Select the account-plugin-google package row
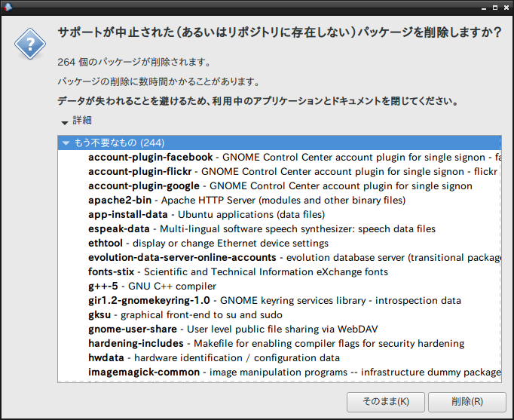Viewport: 514px width, 420px height. click(280, 186)
